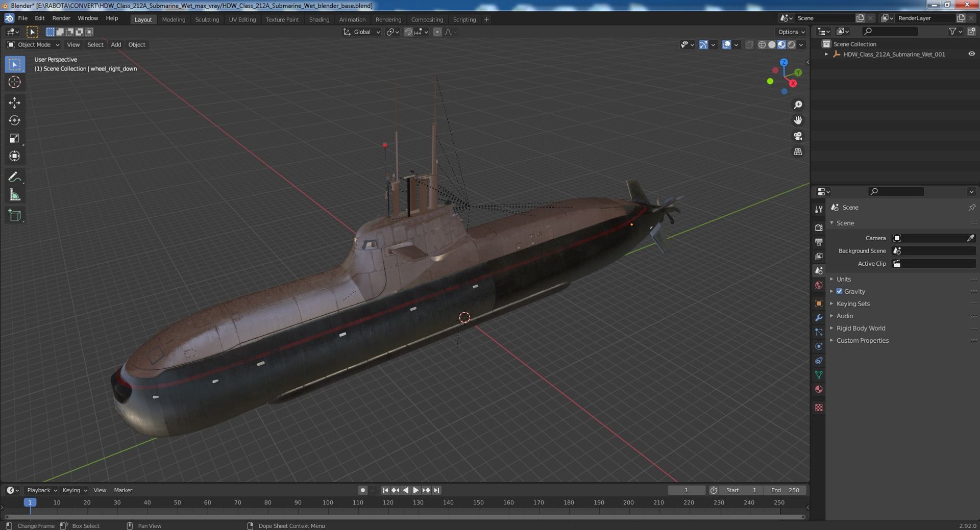Image resolution: width=980 pixels, height=530 pixels.
Task: Jump to the animation end frame
Action: 436,490
